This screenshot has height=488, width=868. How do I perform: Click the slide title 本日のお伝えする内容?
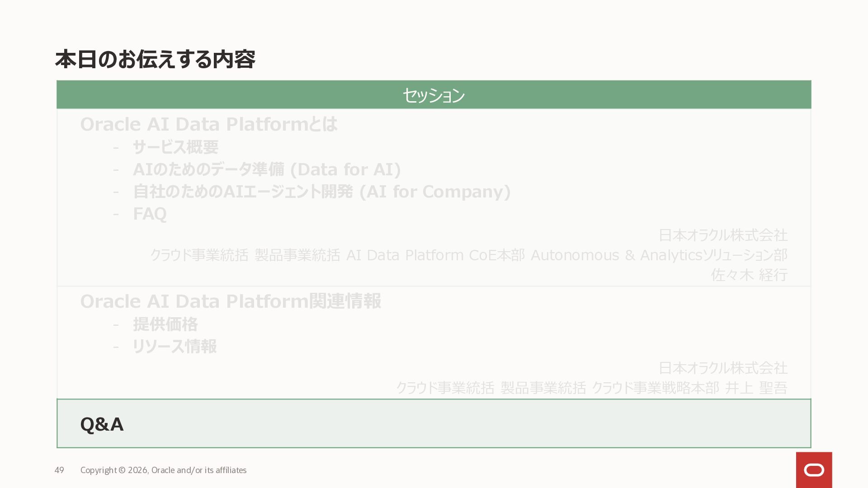[155, 60]
